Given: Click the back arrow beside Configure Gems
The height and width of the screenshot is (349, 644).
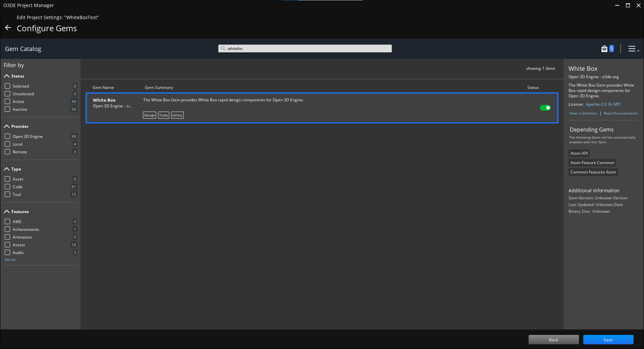Looking at the screenshot, I should pyautogui.click(x=8, y=28).
